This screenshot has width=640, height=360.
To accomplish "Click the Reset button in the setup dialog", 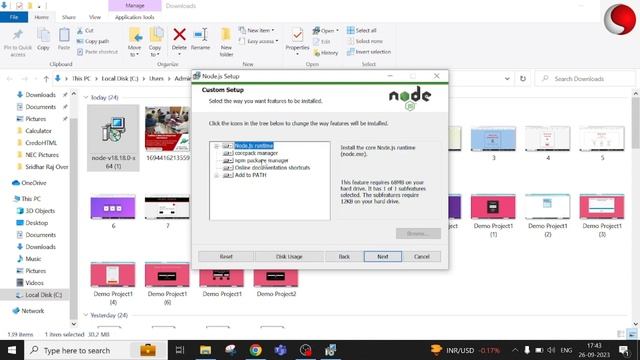I will click(x=226, y=256).
